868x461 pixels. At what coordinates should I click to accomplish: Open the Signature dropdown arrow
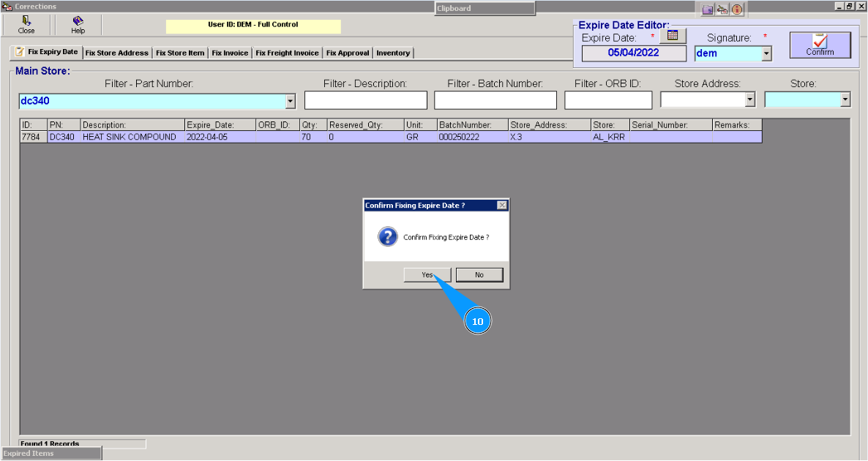click(x=766, y=53)
